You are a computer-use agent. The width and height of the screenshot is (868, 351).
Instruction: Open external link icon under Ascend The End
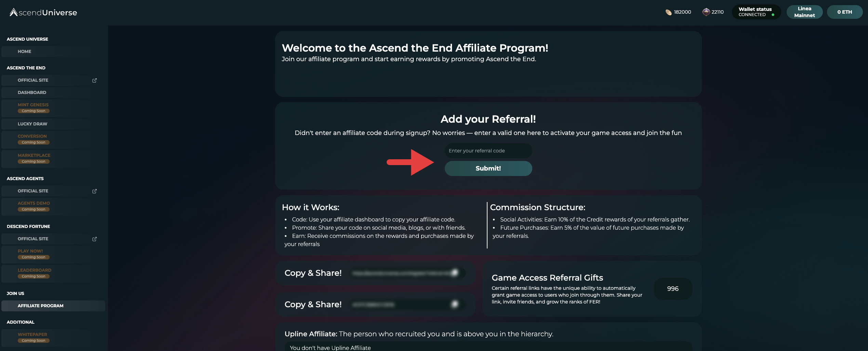tap(94, 80)
